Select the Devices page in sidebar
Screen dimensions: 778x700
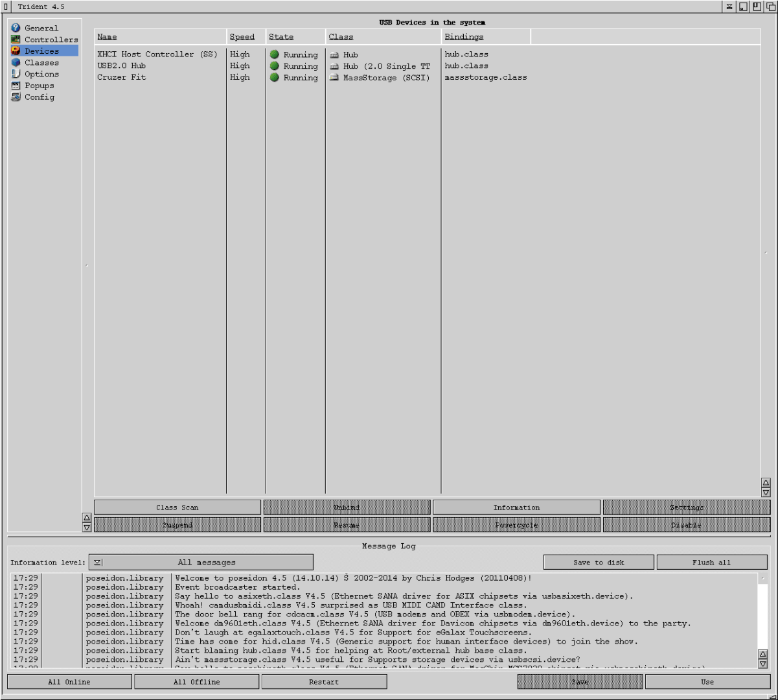click(x=42, y=51)
